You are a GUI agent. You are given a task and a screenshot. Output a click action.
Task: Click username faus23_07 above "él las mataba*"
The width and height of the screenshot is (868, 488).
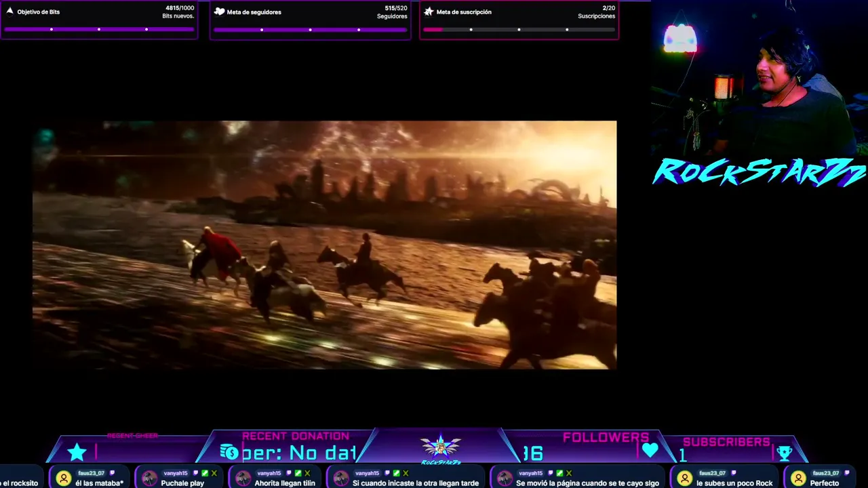point(92,473)
